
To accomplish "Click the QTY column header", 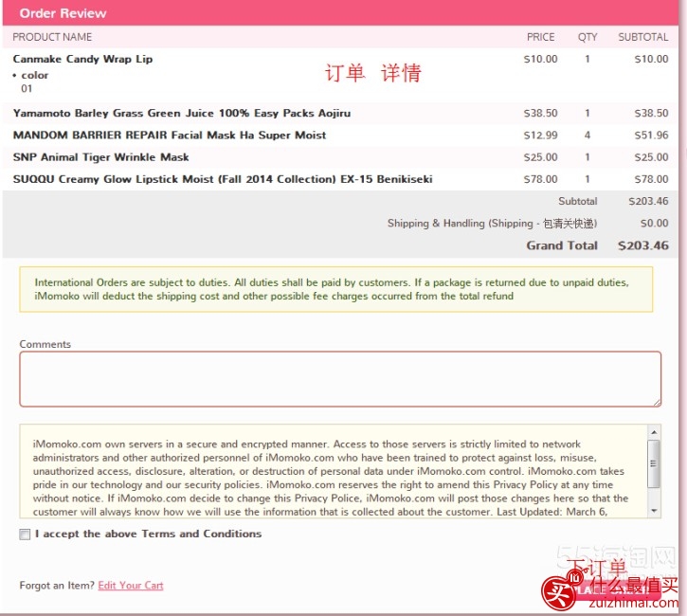I will tap(588, 37).
